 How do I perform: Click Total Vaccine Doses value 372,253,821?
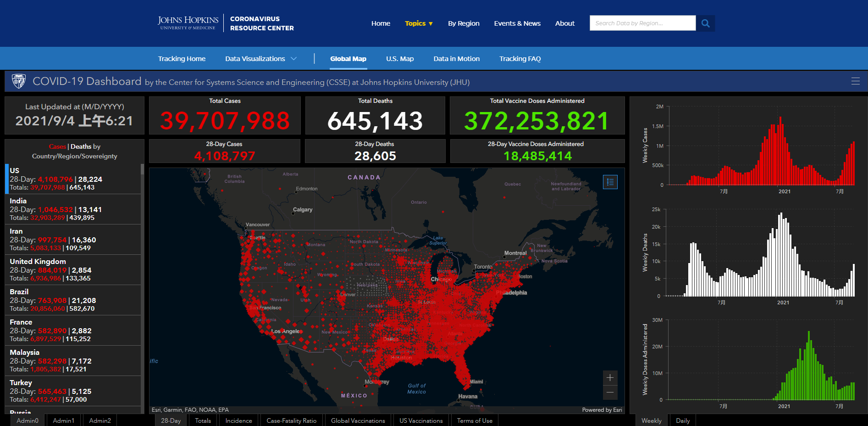pos(537,121)
